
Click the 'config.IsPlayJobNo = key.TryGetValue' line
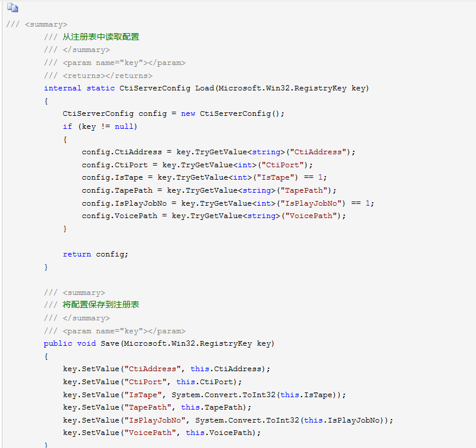click(228, 203)
